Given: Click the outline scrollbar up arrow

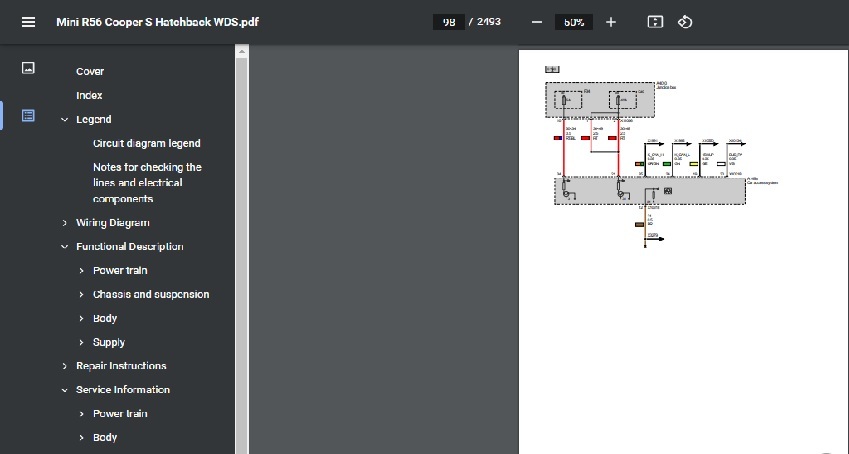Looking at the screenshot, I should pos(242,51).
